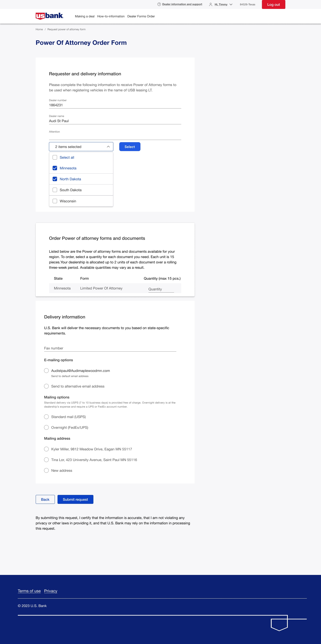Image resolution: width=321 pixels, height=644 pixels.
Task: Check the Wisconsin checkbox
Action: (x=55, y=201)
